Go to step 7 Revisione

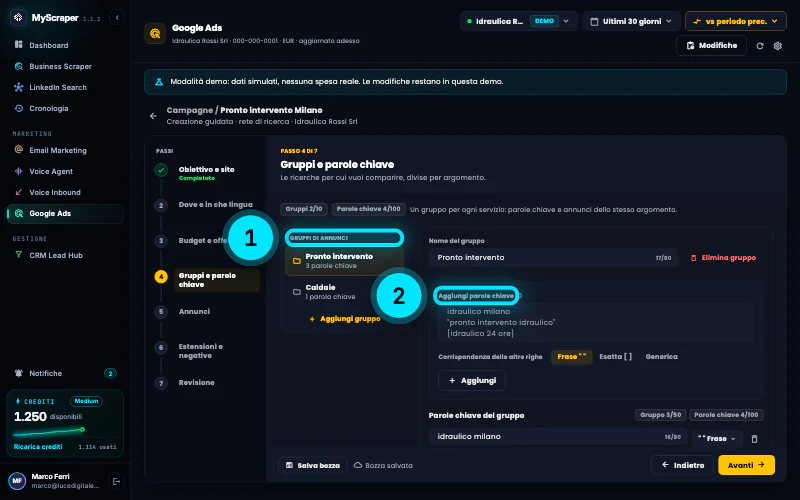196,382
